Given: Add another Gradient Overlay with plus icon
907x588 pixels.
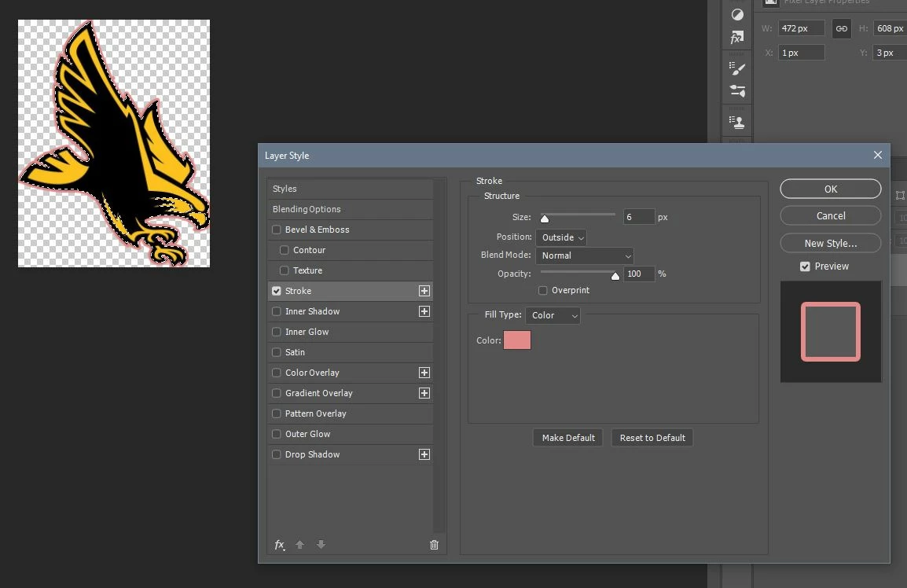Looking at the screenshot, I should pos(424,393).
